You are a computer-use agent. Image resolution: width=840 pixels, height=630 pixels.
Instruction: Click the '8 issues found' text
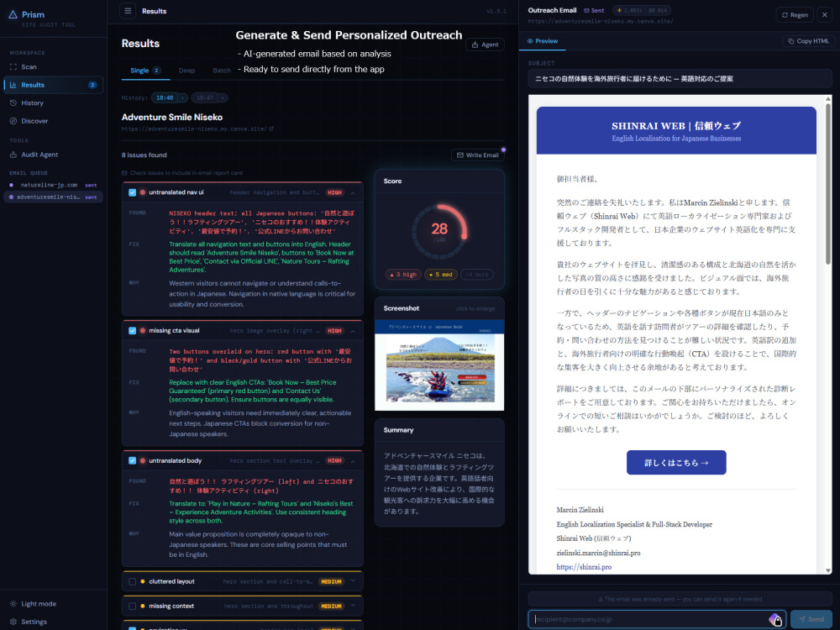tap(144, 155)
